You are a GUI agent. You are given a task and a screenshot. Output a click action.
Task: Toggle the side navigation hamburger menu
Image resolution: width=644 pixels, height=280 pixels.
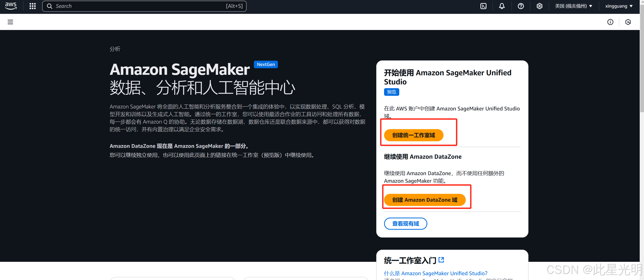(x=10, y=22)
